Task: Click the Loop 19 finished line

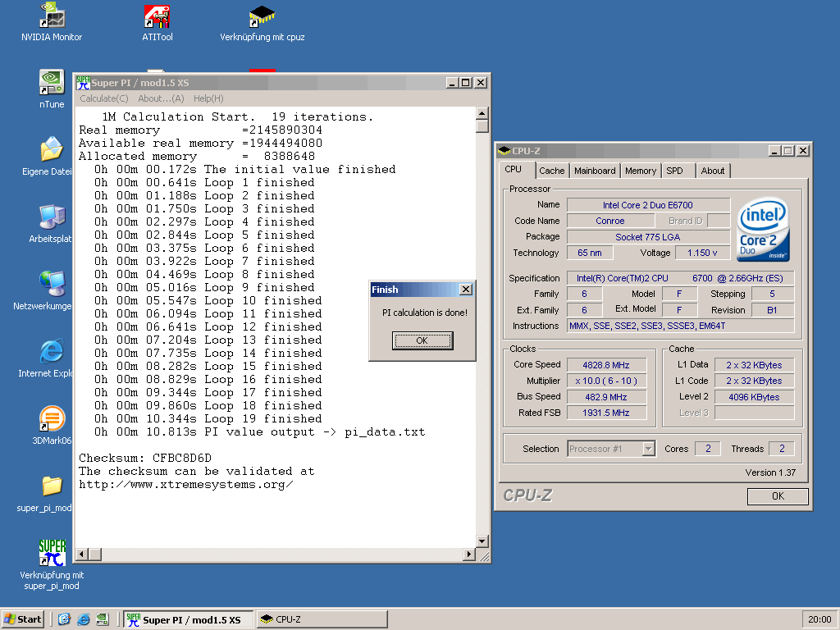Action: pyautogui.click(x=208, y=419)
